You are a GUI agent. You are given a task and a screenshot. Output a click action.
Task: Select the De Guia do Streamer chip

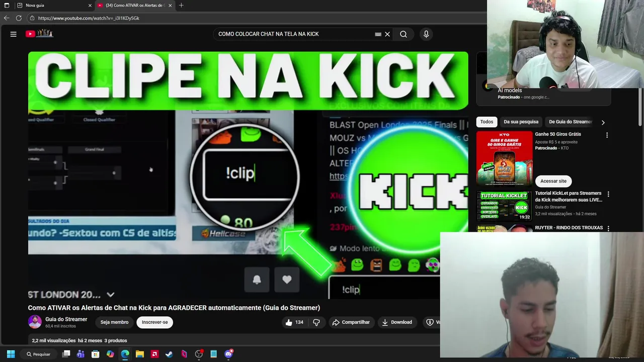coord(570,122)
